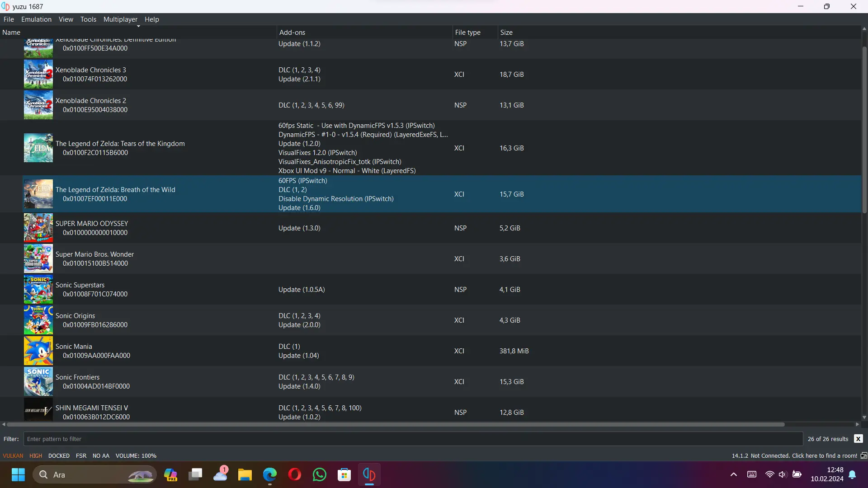The image size is (868, 488).
Task: Select the 'Sonic Frontiers' title text
Action: (x=77, y=377)
